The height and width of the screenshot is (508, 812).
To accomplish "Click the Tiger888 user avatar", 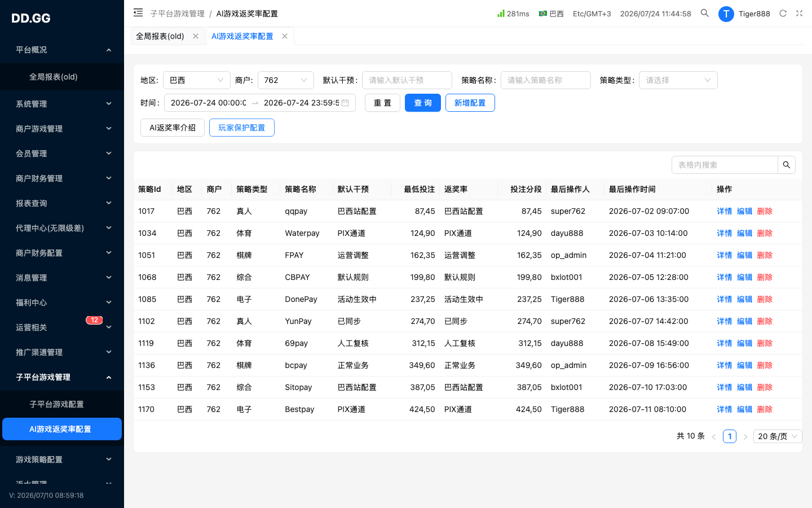I will 726,14.
